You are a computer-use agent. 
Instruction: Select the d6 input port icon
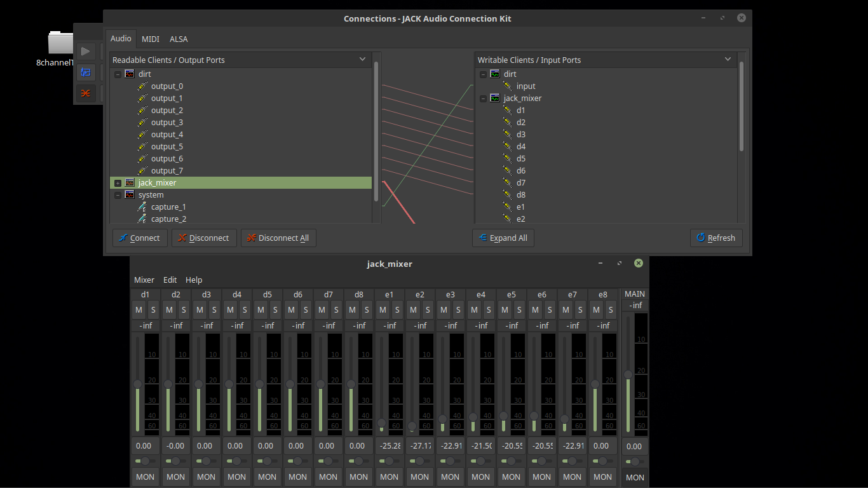(508, 171)
